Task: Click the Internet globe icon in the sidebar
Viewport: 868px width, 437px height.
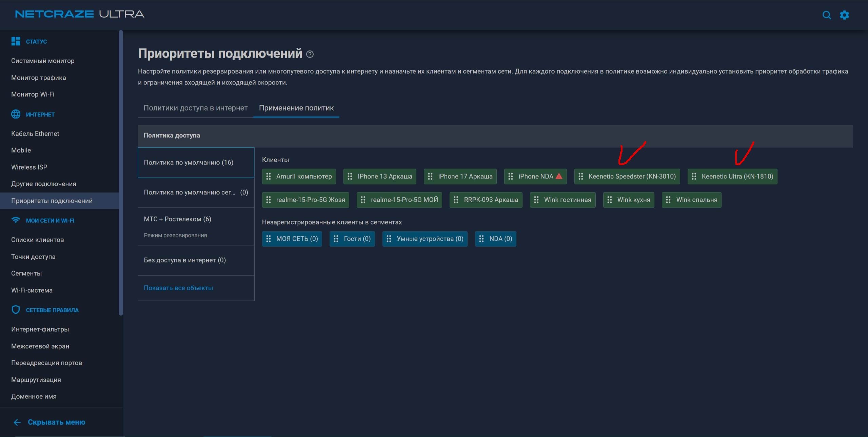Action: point(16,114)
